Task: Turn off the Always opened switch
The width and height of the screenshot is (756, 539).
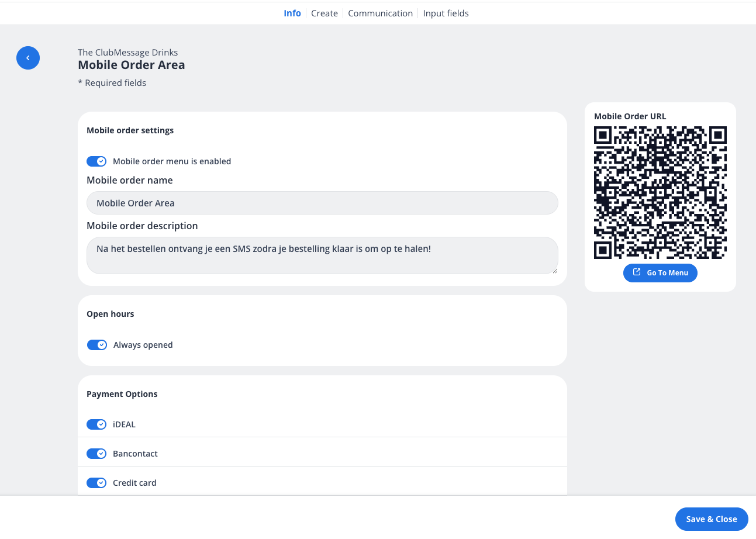Action: coord(97,345)
